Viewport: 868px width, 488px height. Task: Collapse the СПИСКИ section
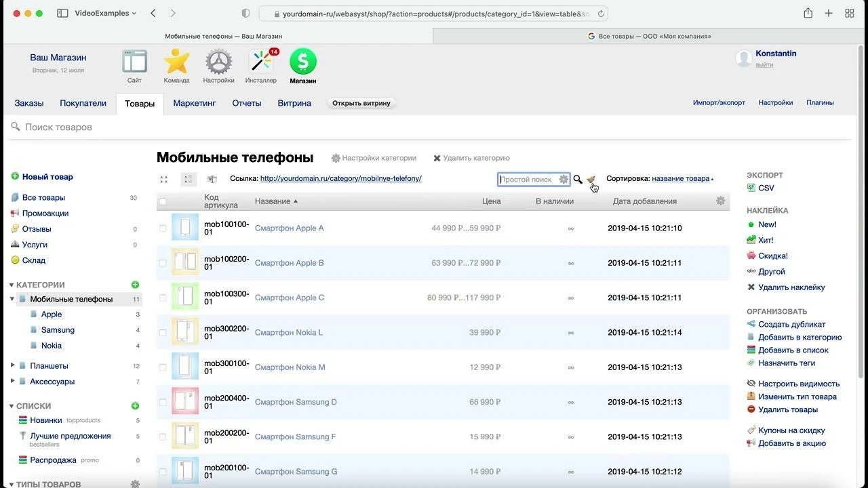coord(12,407)
